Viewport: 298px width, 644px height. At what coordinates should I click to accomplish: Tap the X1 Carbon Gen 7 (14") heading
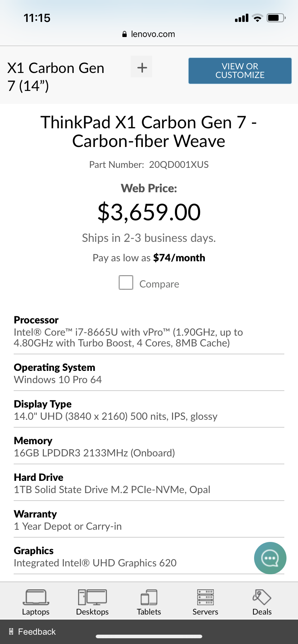(56, 77)
